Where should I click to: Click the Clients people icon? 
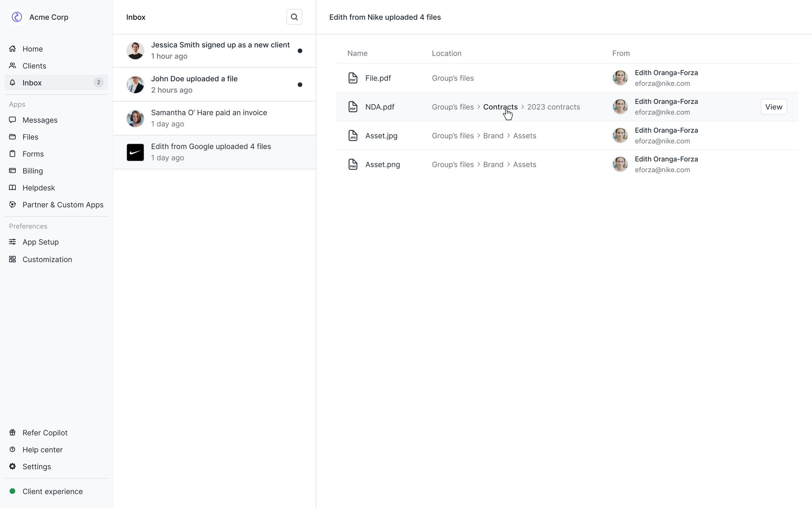pyautogui.click(x=13, y=66)
